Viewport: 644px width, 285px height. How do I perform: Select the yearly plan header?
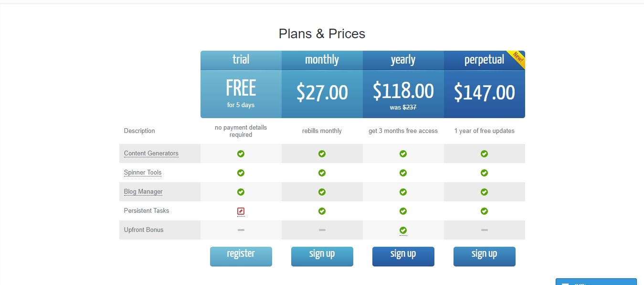click(x=403, y=60)
